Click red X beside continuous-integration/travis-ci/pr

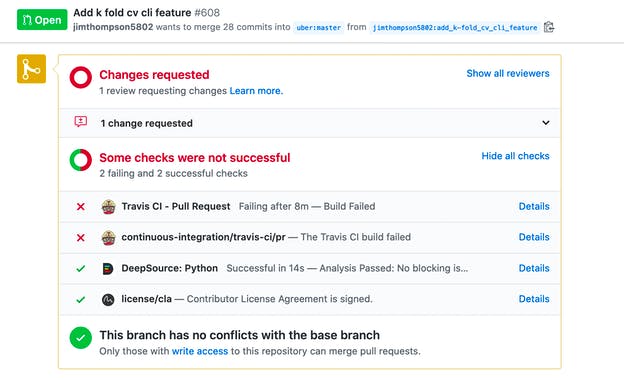(x=81, y=238)
